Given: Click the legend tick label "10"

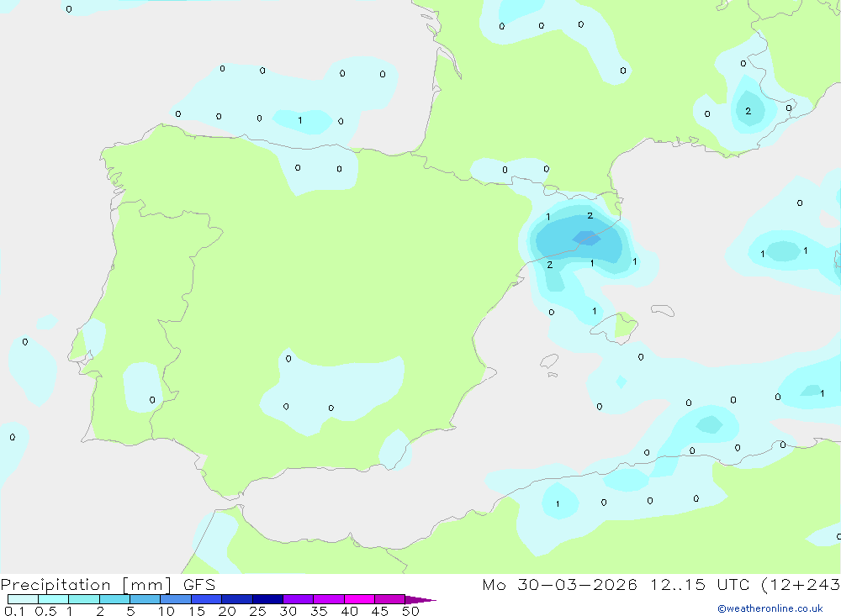Looking at the screenshot, I should (x=167, y=611).
